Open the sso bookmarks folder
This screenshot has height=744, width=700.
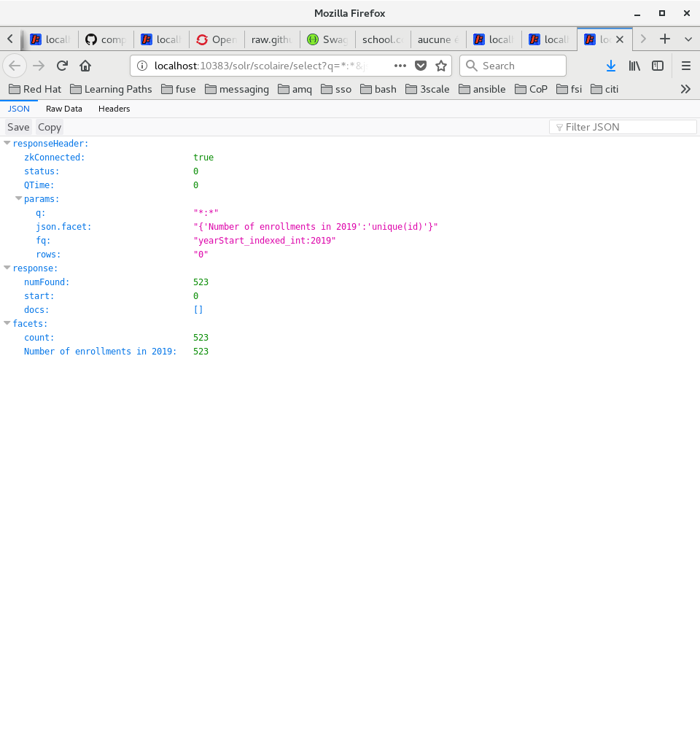pos(335,89)
